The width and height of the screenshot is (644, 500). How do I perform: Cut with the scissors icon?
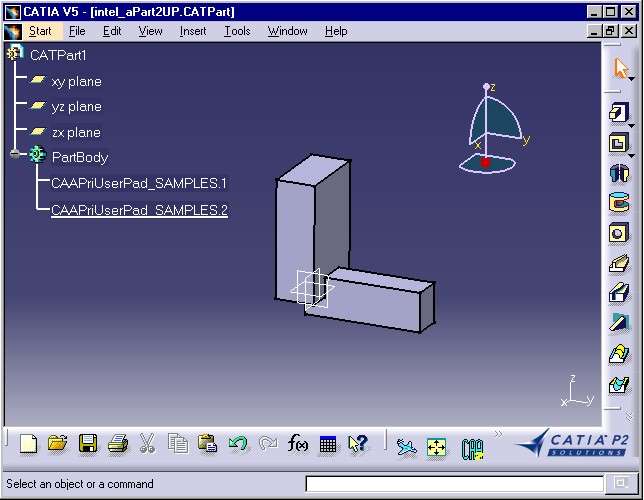click(x=147, y=444)
